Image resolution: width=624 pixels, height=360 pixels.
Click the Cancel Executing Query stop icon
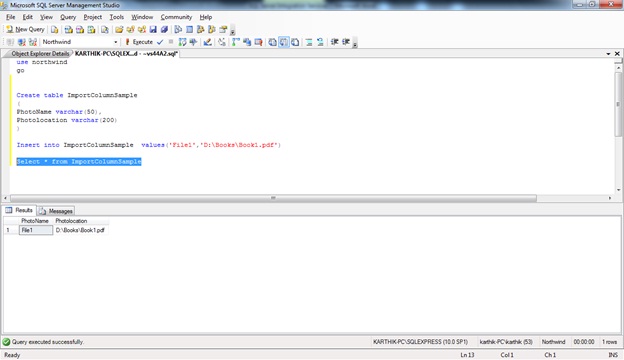tap(171, 42)
